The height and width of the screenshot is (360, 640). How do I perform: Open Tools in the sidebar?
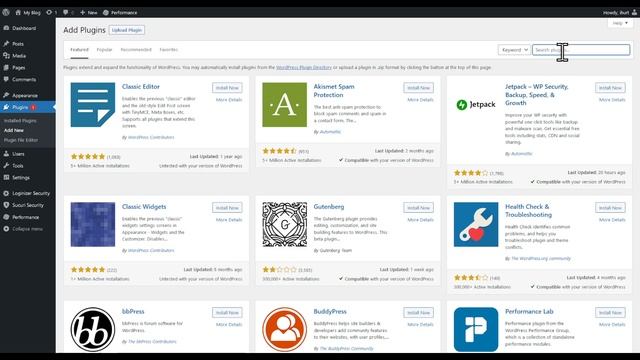(x=18, y=166)
